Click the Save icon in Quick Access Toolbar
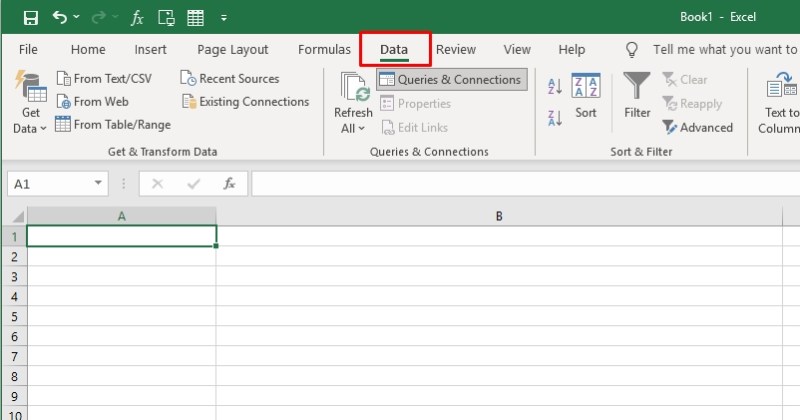The image size is (800, 420). click(x=31, y=18)
